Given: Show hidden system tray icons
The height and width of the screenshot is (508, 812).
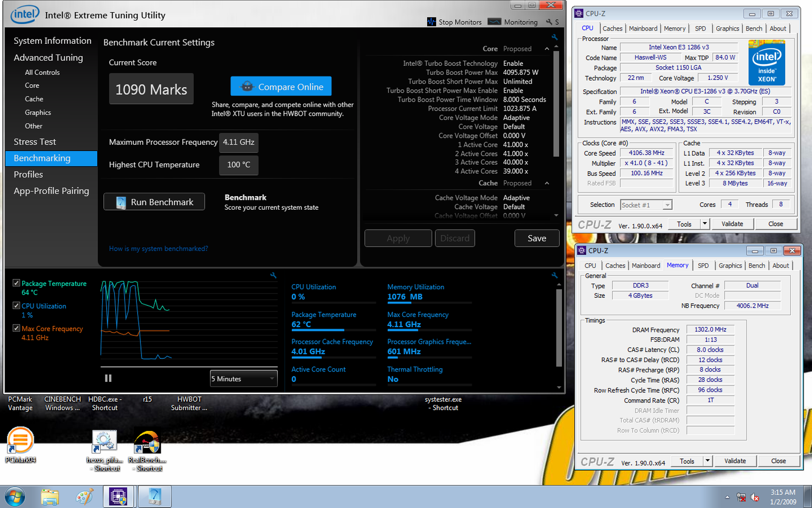Looking at the screenshot, I should click(x=727, y=497).
